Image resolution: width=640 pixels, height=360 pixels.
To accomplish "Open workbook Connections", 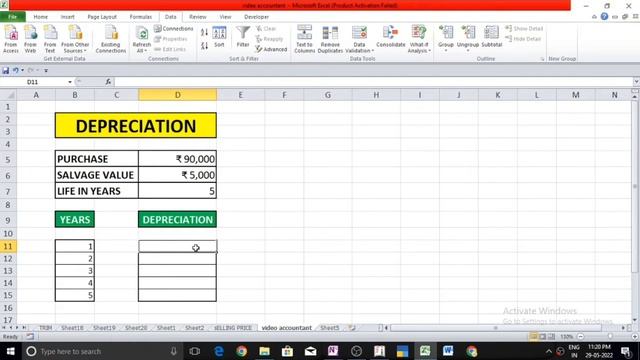I will pyautogui.click(x=173, y=29).
